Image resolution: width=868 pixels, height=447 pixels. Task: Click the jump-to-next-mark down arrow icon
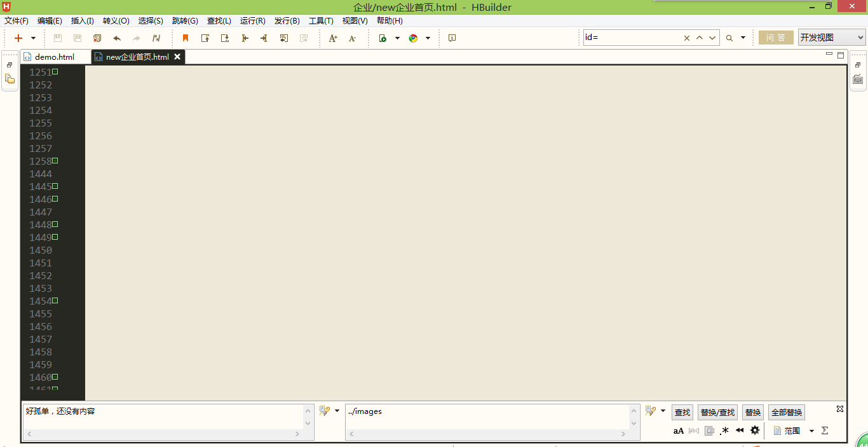tap(225, 38)
